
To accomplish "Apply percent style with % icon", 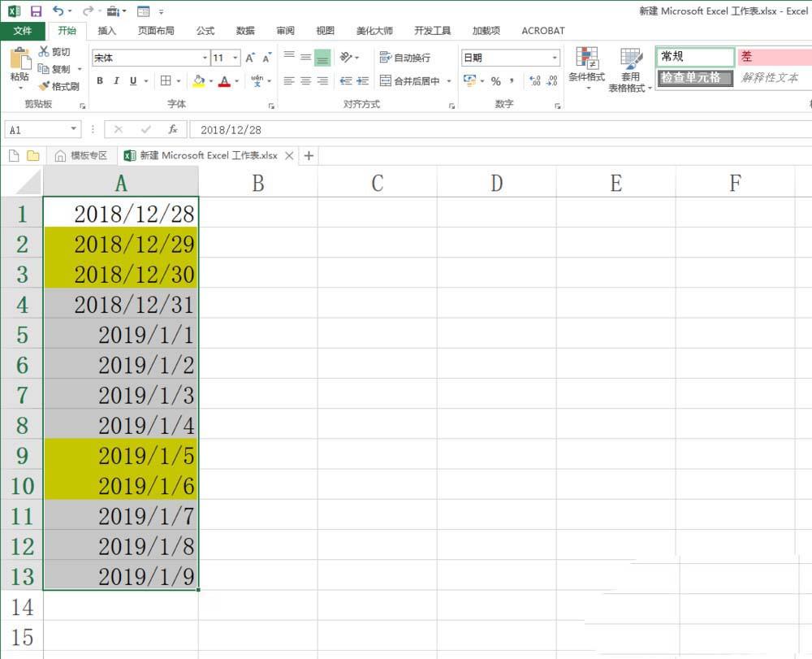I will [x=495, y=81].
